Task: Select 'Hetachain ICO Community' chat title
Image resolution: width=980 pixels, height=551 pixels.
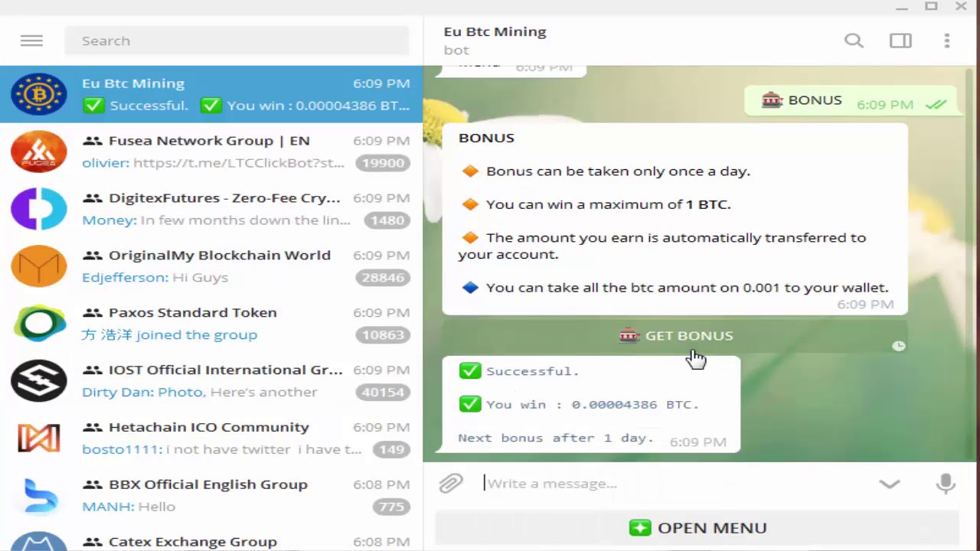Action: [x=209, y=428]
